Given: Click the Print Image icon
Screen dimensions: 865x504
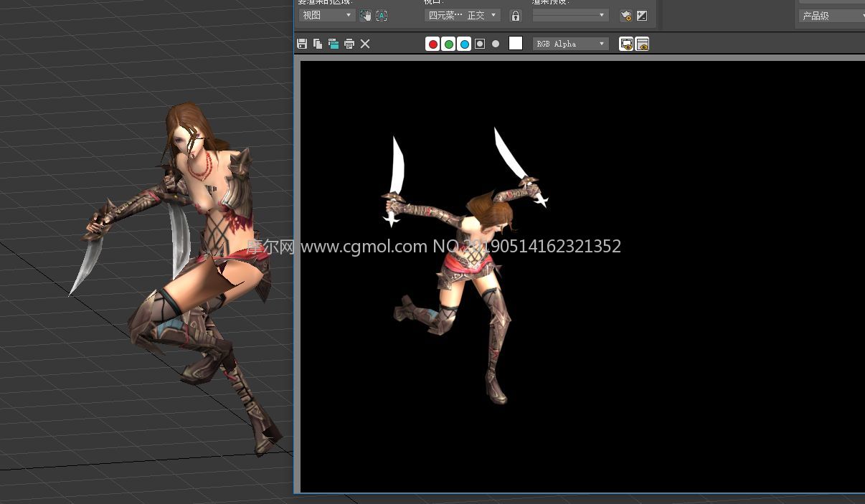Looking at the screenshot, I should [x=349, y=44].
